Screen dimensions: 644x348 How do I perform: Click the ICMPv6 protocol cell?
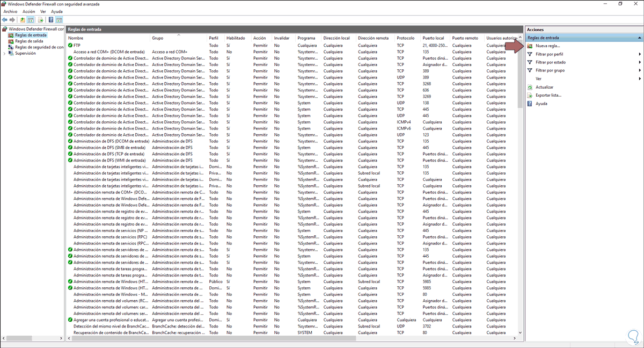pyautogui.click(x=404, y=128)
